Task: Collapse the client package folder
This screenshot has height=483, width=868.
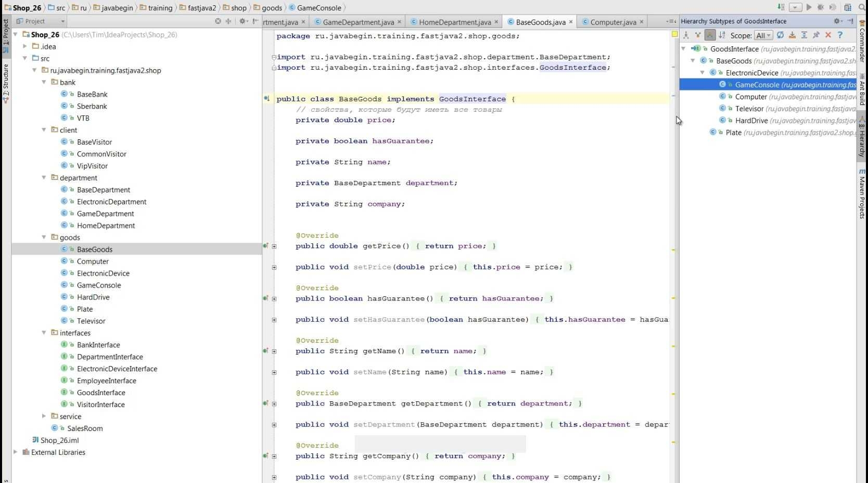Action: point(44,130)
